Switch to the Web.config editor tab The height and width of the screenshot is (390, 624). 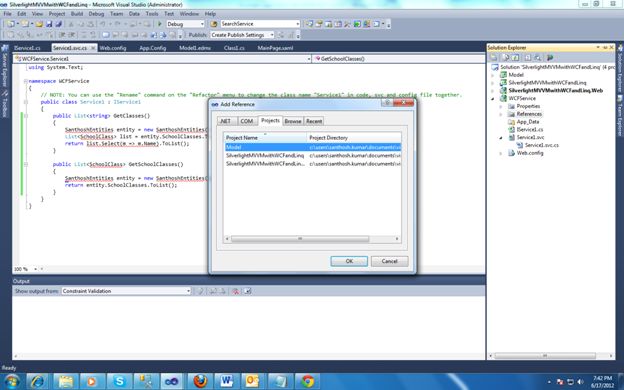click(x=113, y=48)
